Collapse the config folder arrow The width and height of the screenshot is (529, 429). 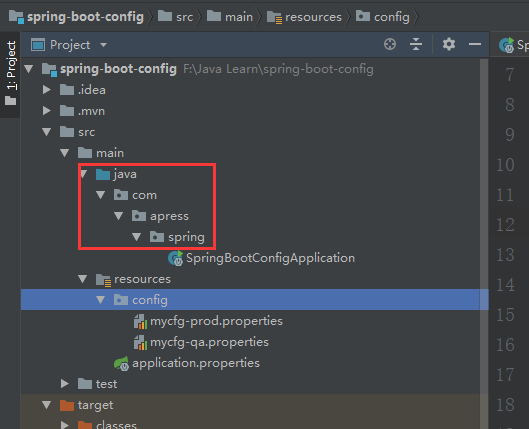(x=101, y=300)
